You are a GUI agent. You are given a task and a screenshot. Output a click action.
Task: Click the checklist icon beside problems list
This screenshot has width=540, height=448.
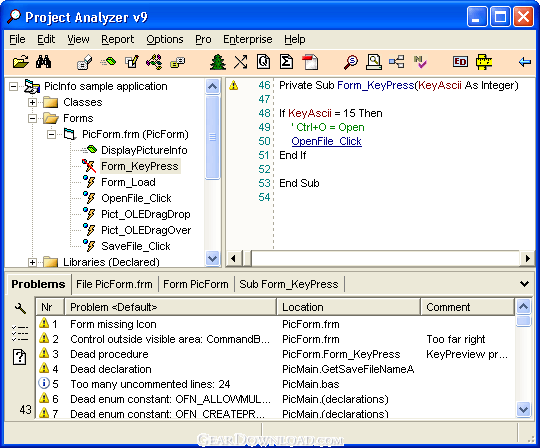tap(20, 333)
